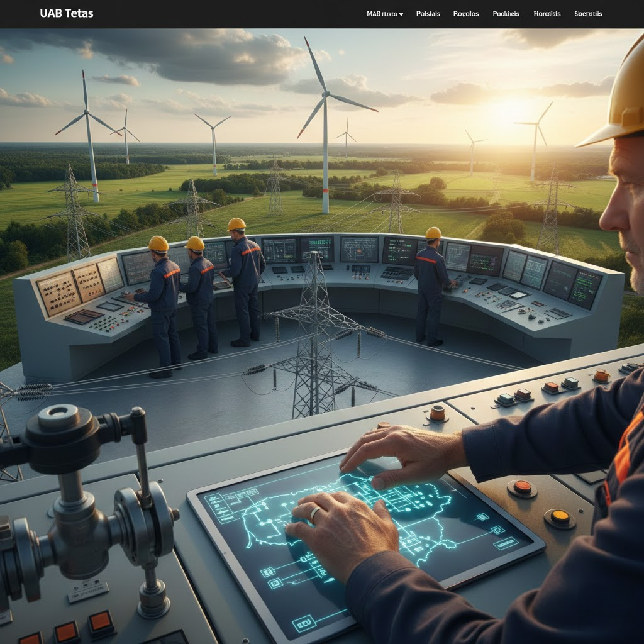Open the Horcsists navigation item
The width and height of the screenshot is (644, 644).
[x=547, y=14]
